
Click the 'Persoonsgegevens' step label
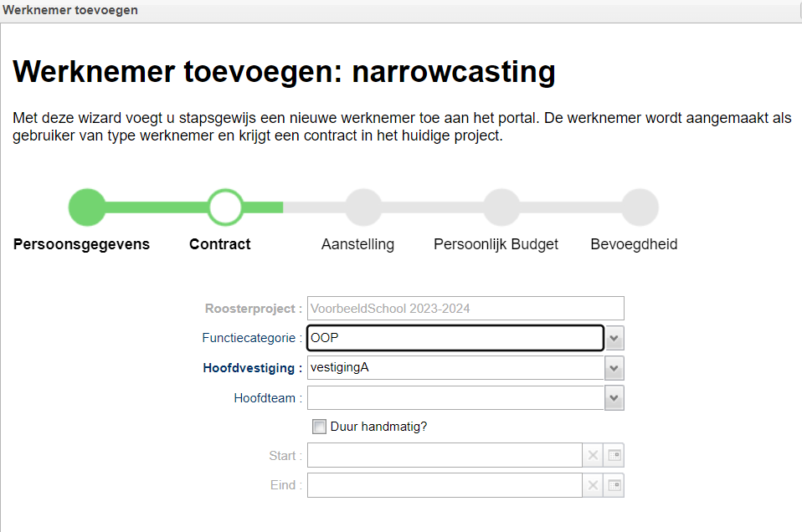tap(81, 244)
